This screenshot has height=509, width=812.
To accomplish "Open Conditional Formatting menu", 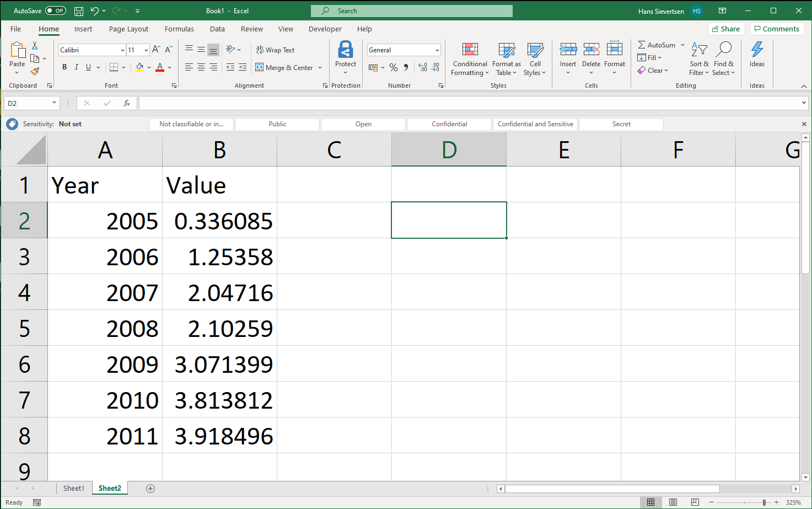I will [470, 59].
